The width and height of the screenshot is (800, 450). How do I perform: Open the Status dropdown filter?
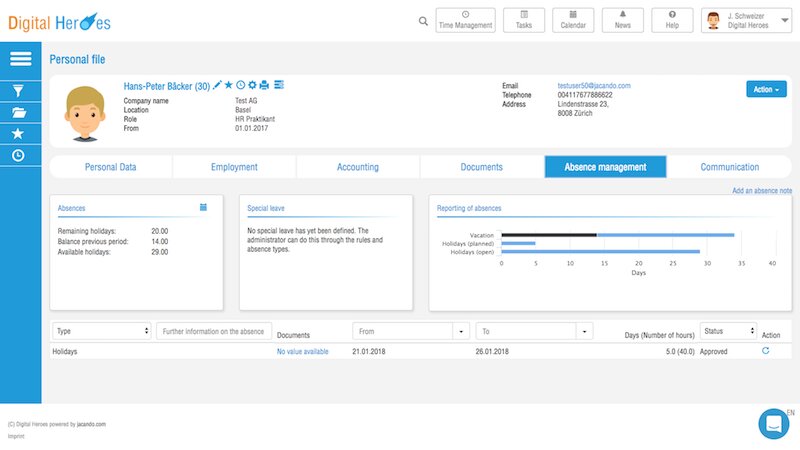[x=728, y=330]
